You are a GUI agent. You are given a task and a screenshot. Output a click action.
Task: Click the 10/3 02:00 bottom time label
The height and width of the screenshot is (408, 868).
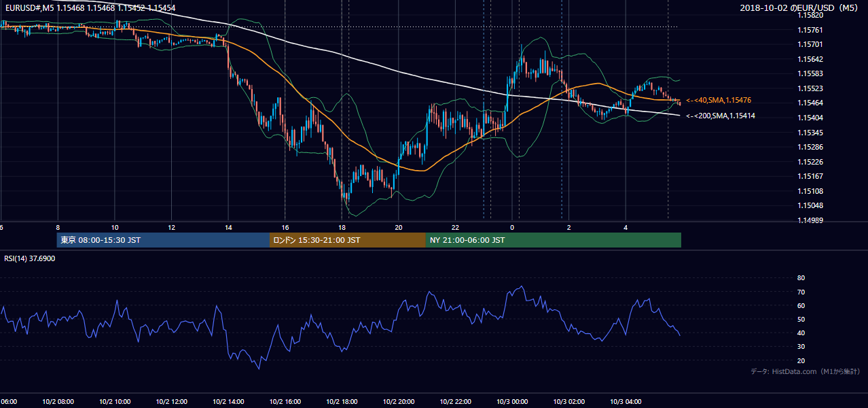pyautogui.click(x=569, y=402)
